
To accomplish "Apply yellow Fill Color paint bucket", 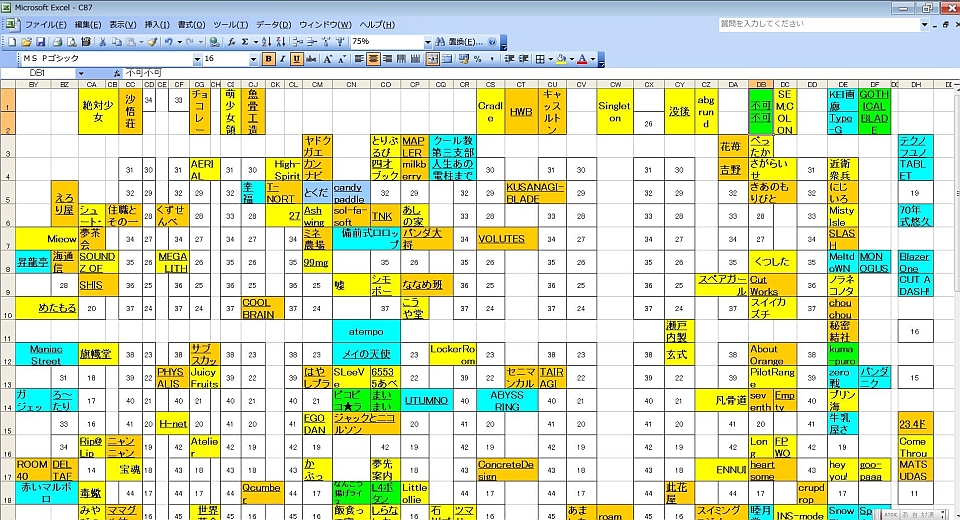I will click(561, 59).
